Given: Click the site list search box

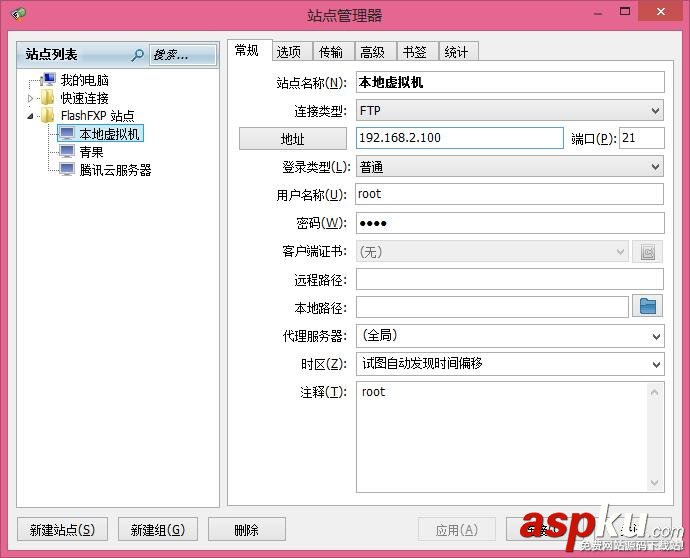Looking at the screenshot, I should click(183, 55).
